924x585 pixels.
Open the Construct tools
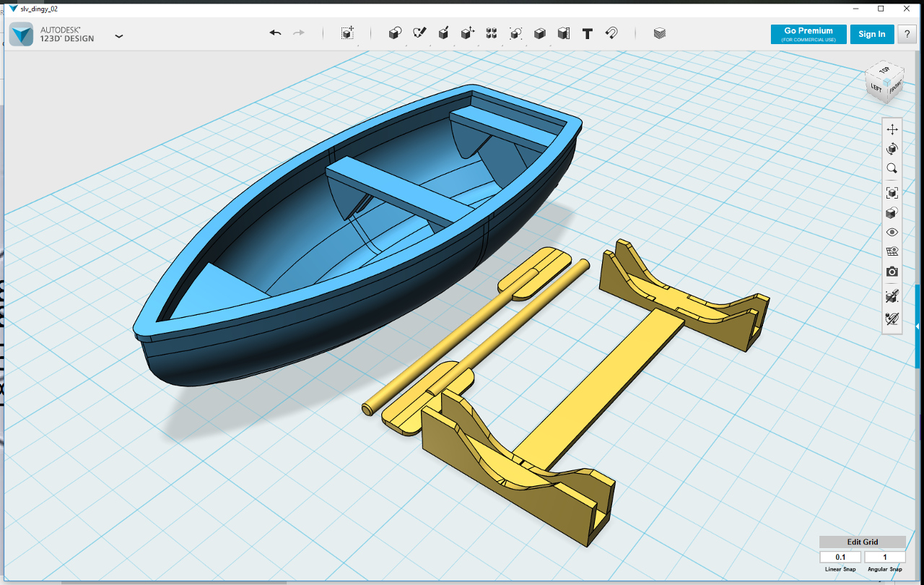point(443,33)
